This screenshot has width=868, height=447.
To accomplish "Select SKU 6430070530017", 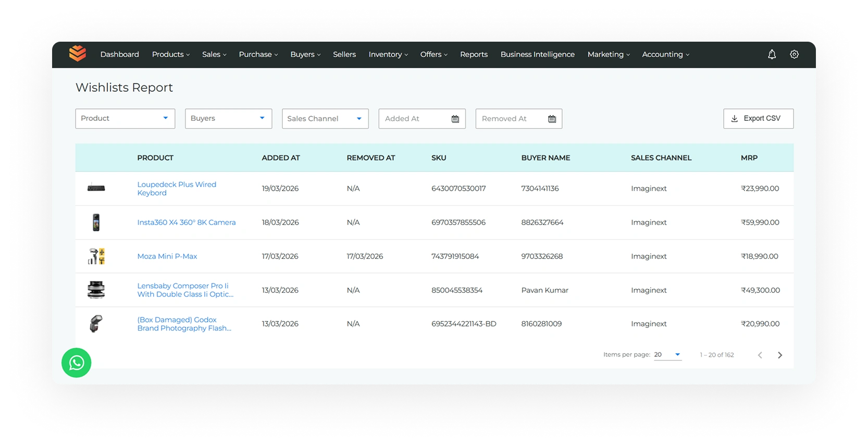I will pos(458,189).
